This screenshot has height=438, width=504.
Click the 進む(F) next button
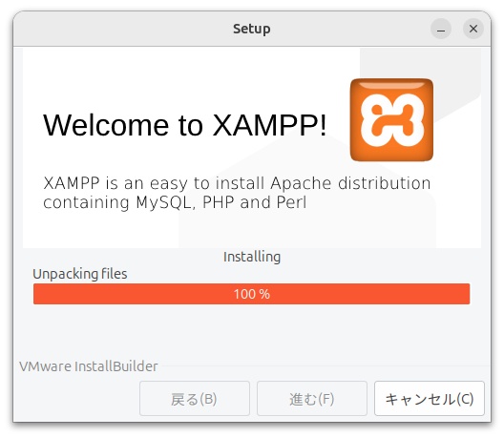tap(312, 399)
